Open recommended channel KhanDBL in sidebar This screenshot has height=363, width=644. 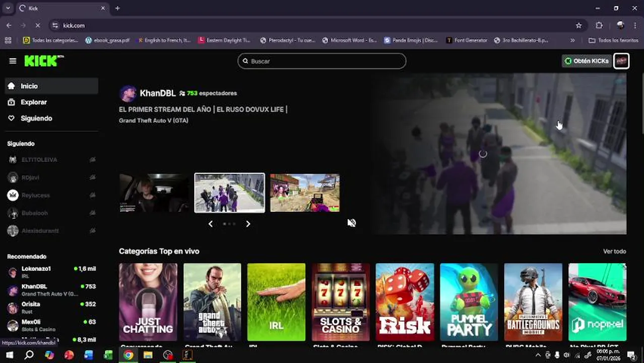[51, 290]
